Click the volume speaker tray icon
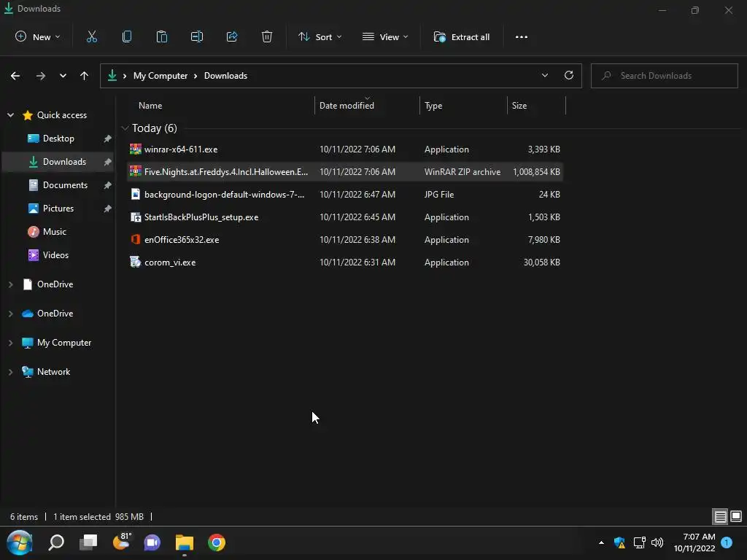 (x=657, y=542)
